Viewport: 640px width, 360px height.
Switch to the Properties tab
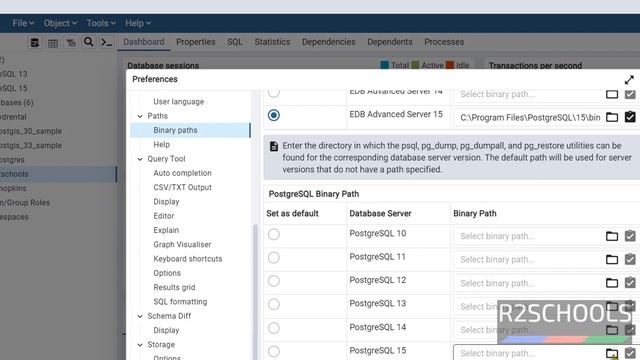click(196, 42)
